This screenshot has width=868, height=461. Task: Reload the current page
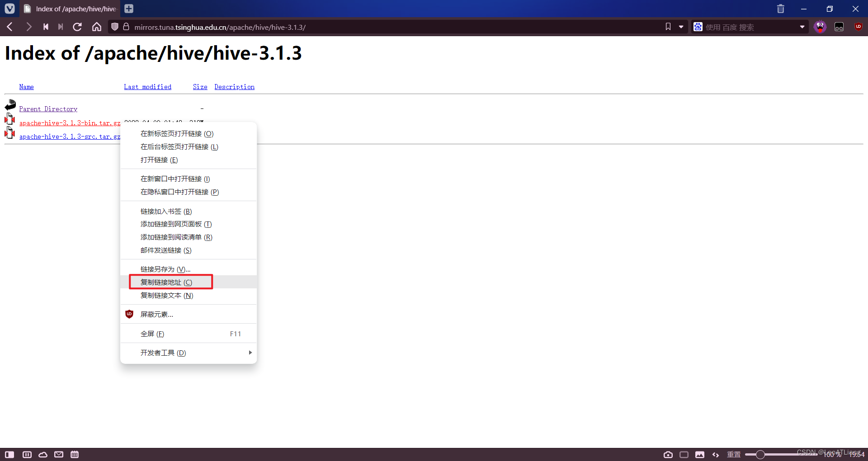pos(77,27)
